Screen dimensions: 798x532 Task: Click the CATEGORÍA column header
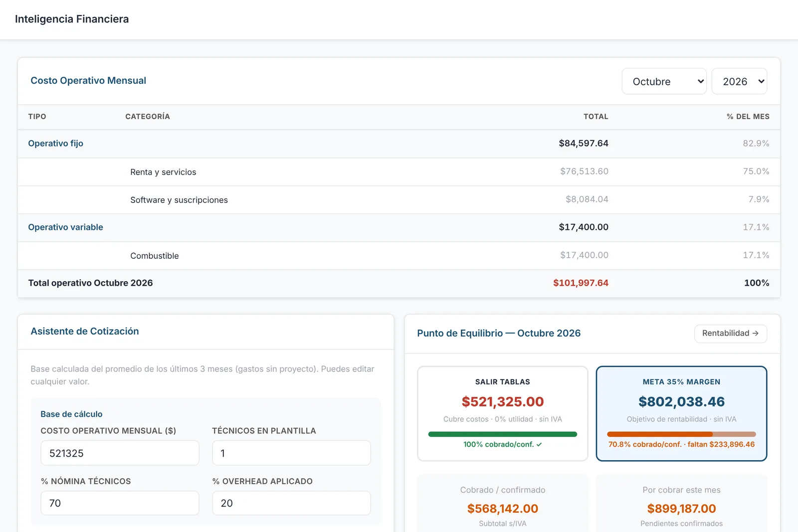148,117
